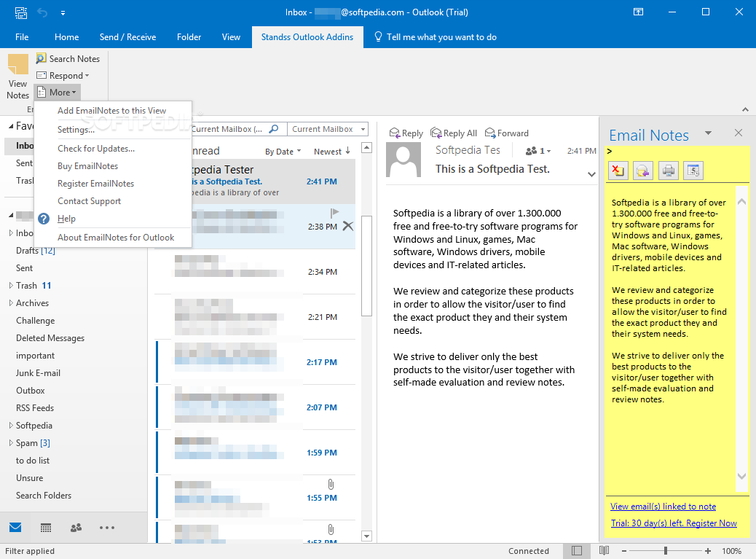Viewport: 756px width, 559px height.
Task: Click the linked email note icon
Action: point(643,171)
